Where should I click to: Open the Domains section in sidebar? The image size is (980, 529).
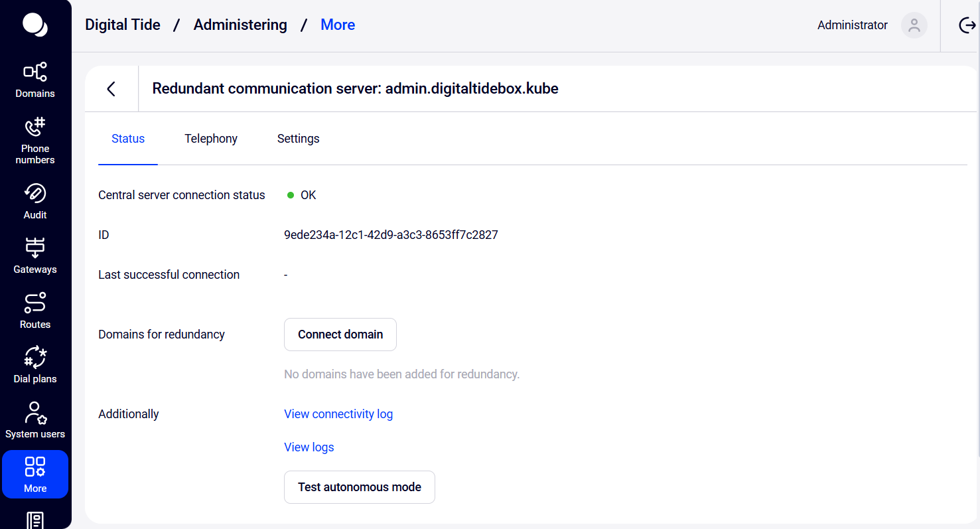[x=35, y=80]
